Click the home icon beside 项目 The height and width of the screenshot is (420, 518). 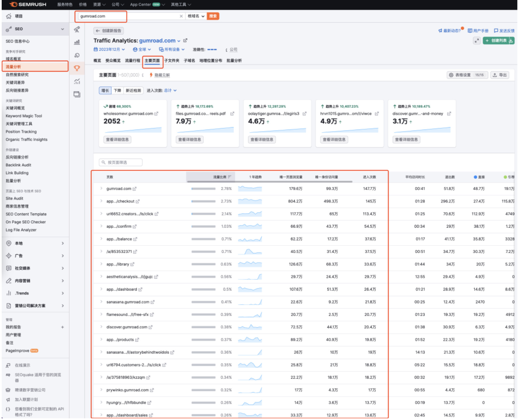(x=9, y=16)
